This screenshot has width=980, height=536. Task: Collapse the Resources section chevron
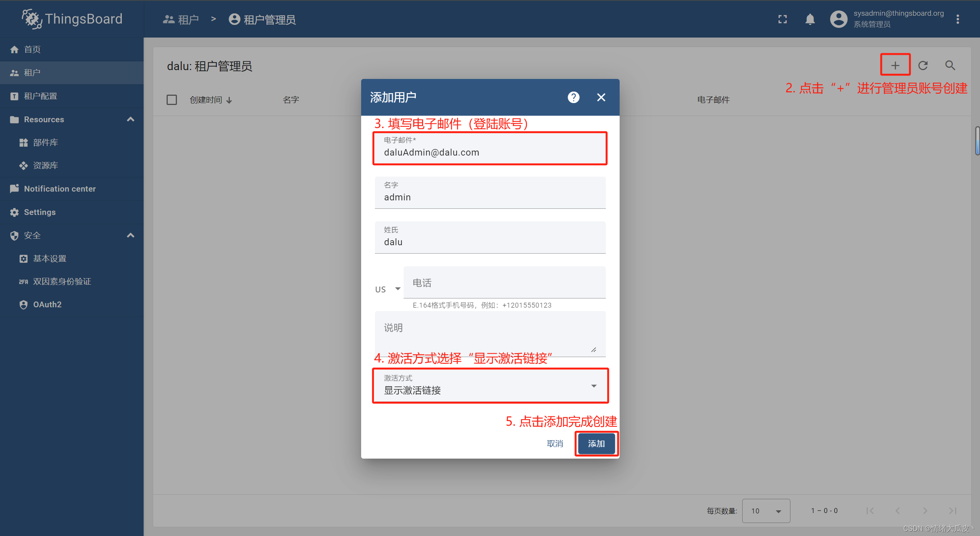click(x=131, y=119)
